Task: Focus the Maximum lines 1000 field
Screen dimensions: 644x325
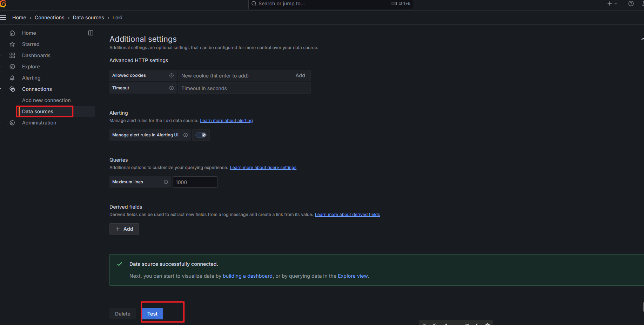Action: pos(195,182)
